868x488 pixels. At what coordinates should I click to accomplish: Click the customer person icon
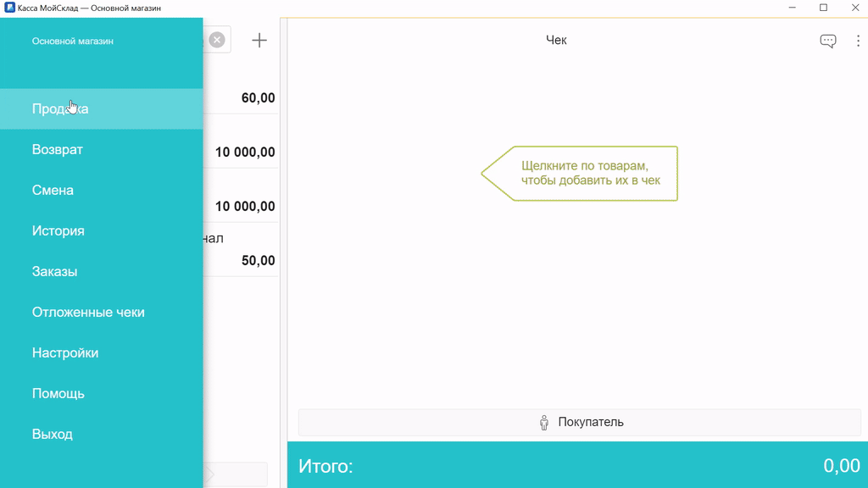coord(544,422)
